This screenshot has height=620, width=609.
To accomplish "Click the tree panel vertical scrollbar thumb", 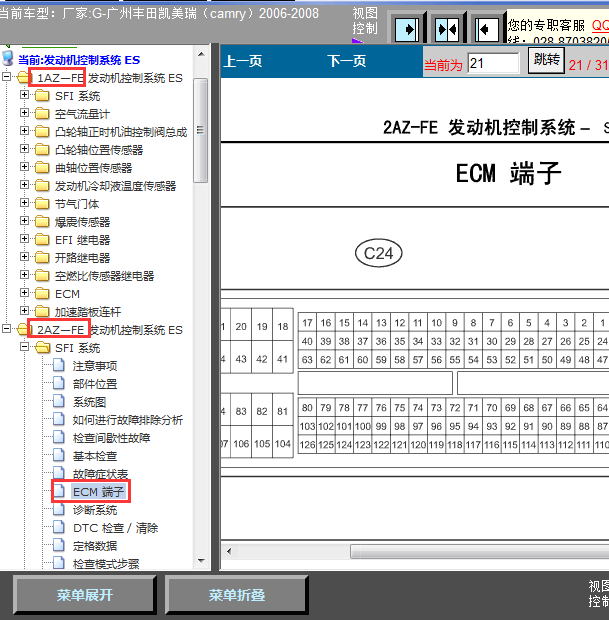I will point(201,130).
